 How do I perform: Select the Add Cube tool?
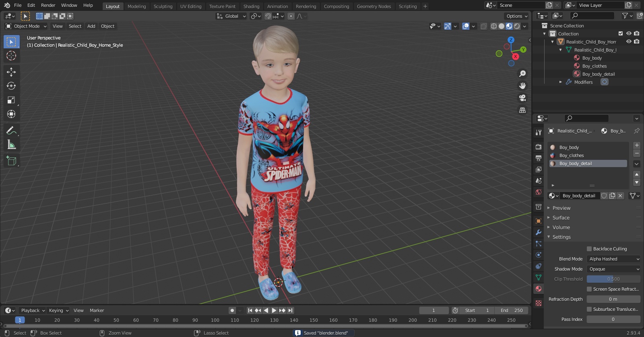(11, 161)
